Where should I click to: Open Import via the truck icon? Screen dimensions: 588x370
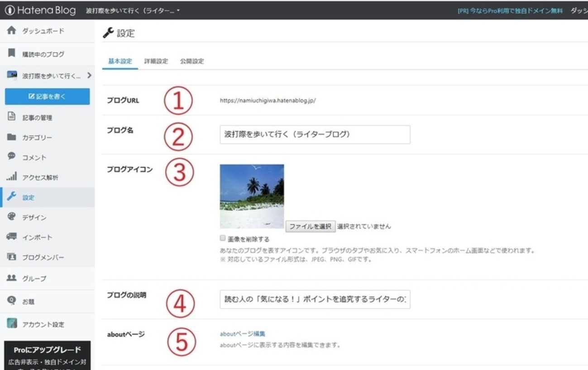(x=12, y=237)
